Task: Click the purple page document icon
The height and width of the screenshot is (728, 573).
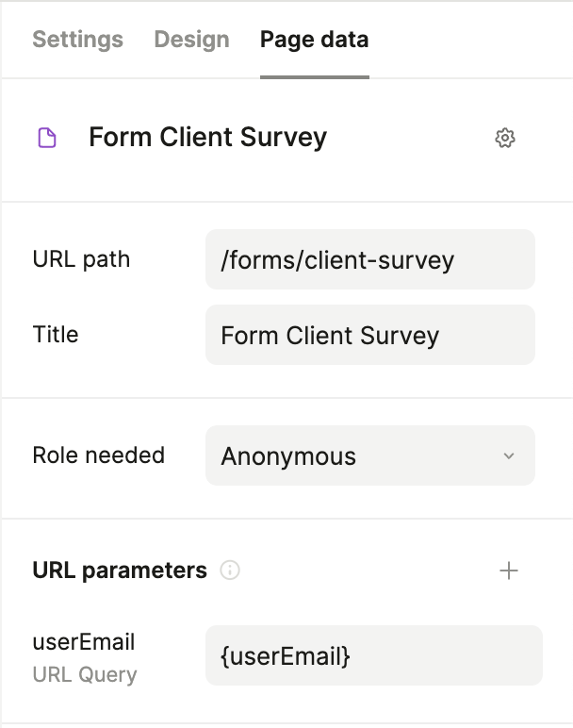Action: [x=46, y=139]
